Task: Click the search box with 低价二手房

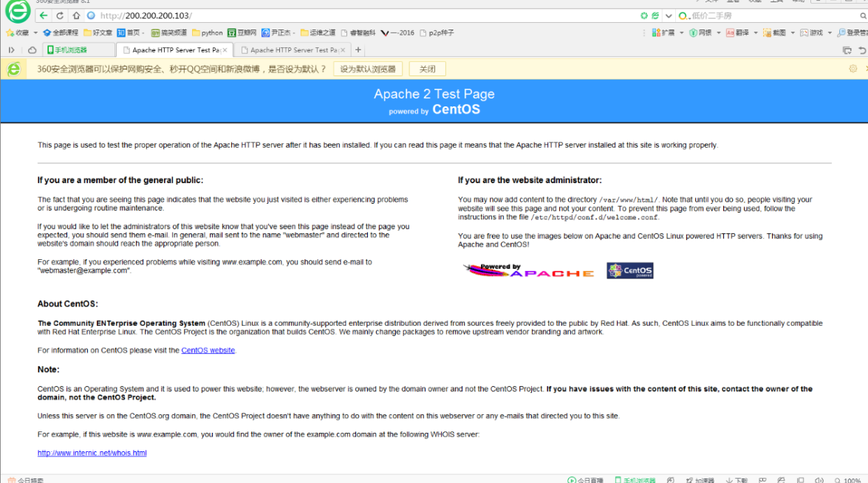Action: (x=773, y=16)
